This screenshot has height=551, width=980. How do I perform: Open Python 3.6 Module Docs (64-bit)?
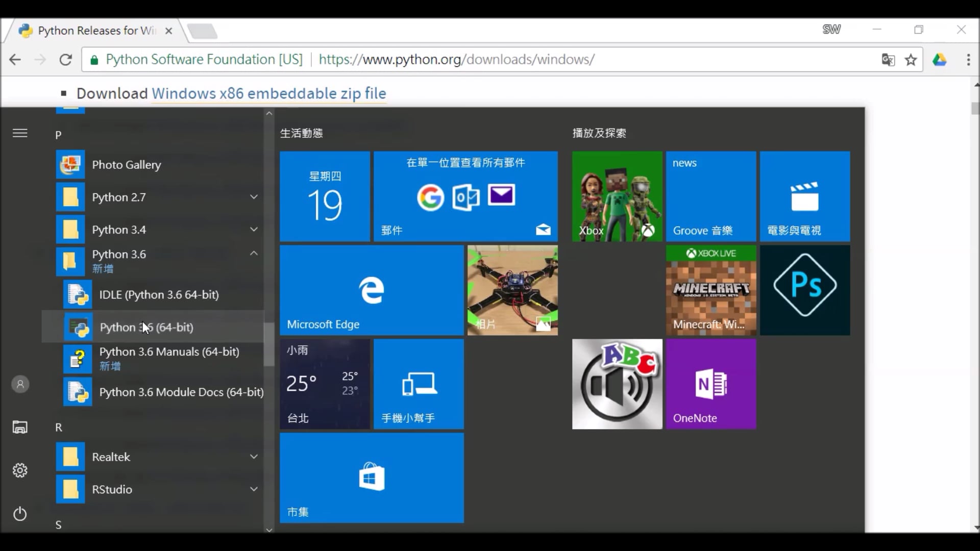[181, 392]
